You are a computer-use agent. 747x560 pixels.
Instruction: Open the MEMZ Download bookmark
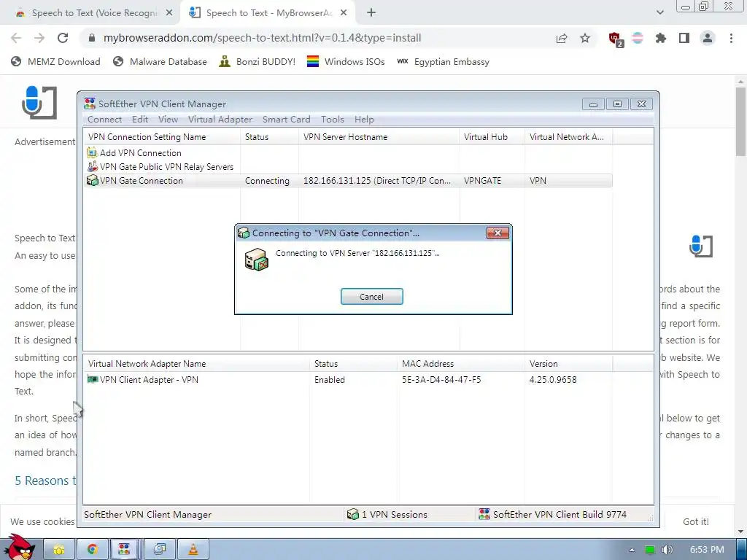55,61
